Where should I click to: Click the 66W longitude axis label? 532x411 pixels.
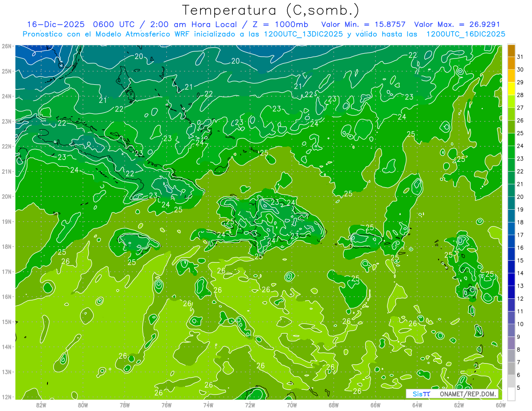click(x=376, y=405)
